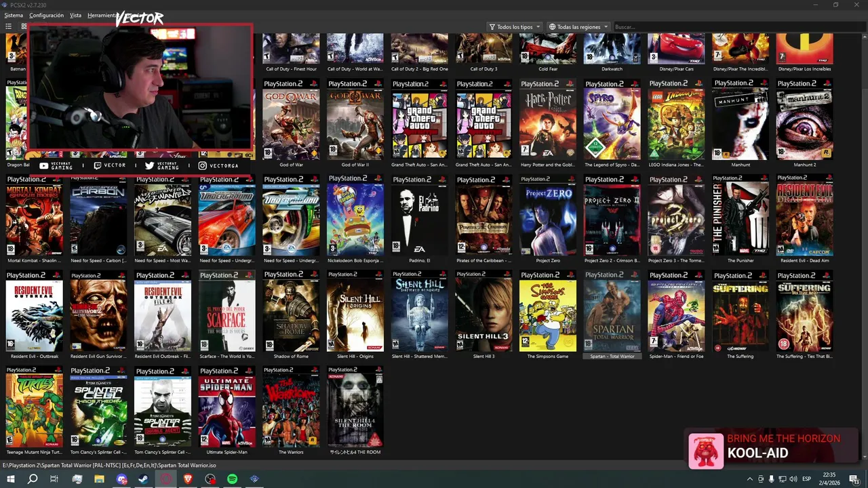The height and width of the screenshot is (488, 868).
Task: Select The Simpsons Game cover
Action: pos(548,311)
